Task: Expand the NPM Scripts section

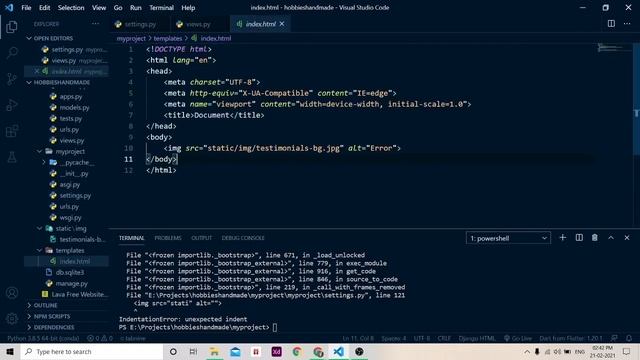Action: pos(51,316)
